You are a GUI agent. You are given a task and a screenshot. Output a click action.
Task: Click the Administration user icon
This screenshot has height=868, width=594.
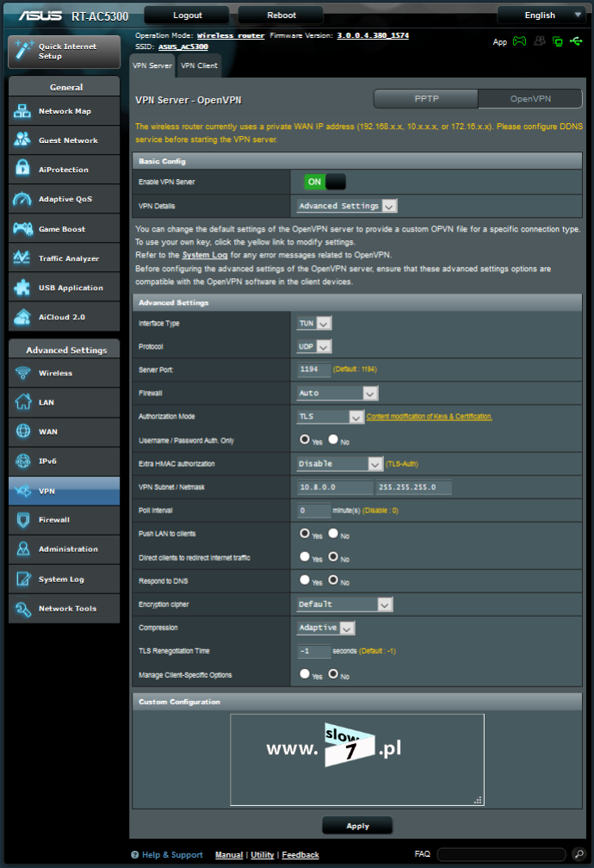[x=22, y=549]
